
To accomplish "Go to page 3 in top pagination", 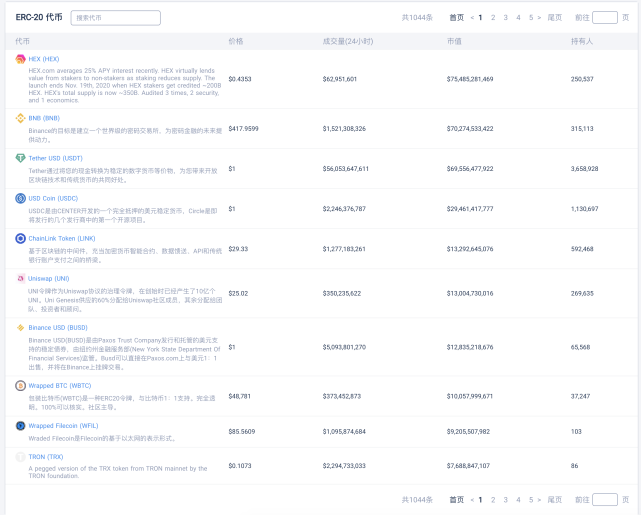I will click(506, 18).
